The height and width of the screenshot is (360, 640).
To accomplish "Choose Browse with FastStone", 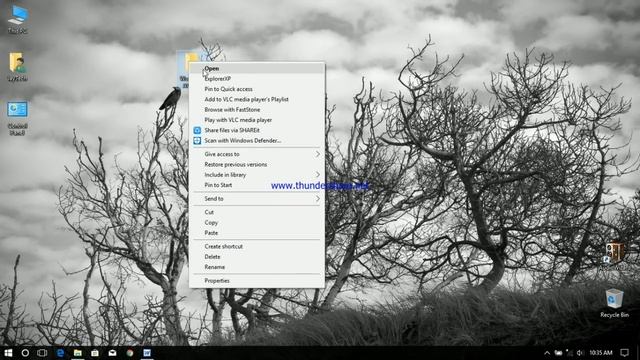I will (x=257, y=109).
